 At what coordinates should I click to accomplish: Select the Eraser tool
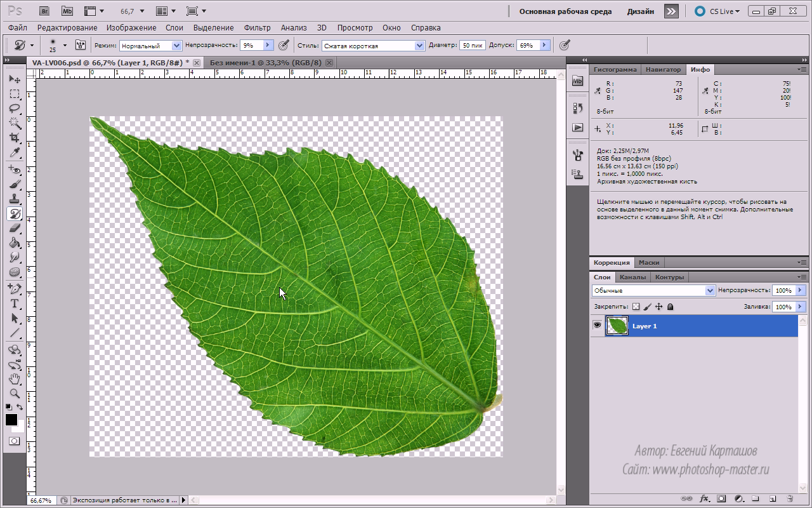pyautogui.click(x=15, y=228)
